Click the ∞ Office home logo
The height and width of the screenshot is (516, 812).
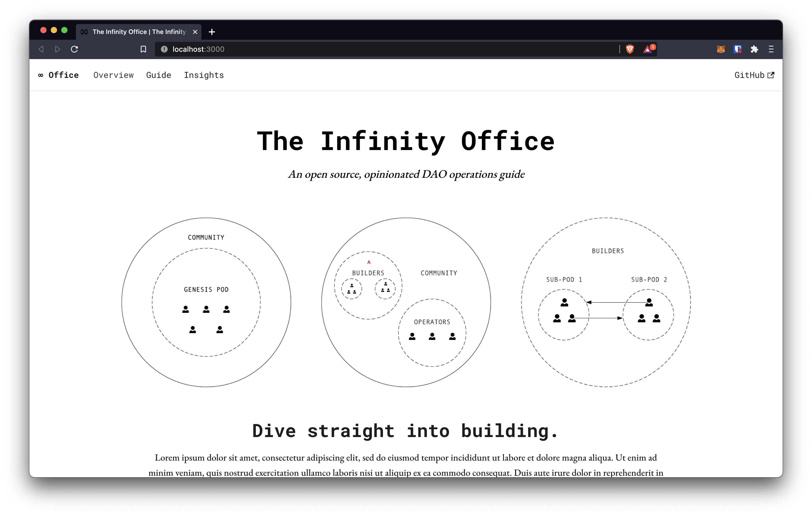(58, 75)
